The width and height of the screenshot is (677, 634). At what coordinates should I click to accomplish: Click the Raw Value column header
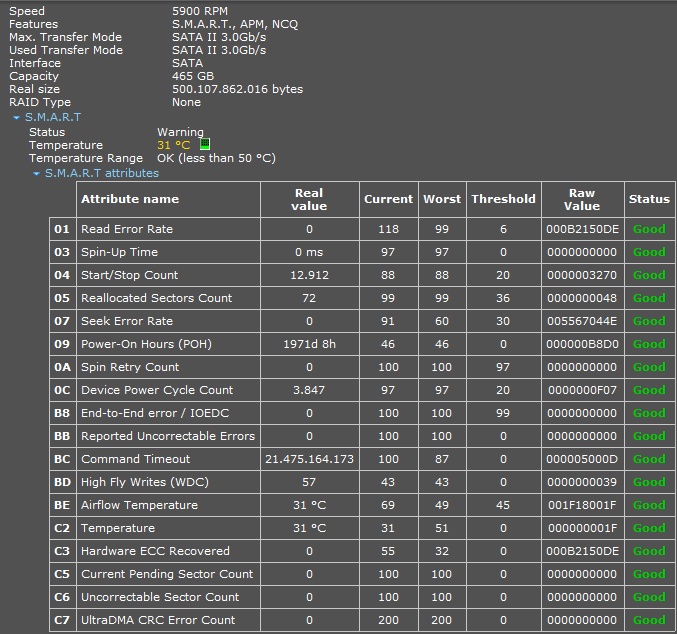582,199
